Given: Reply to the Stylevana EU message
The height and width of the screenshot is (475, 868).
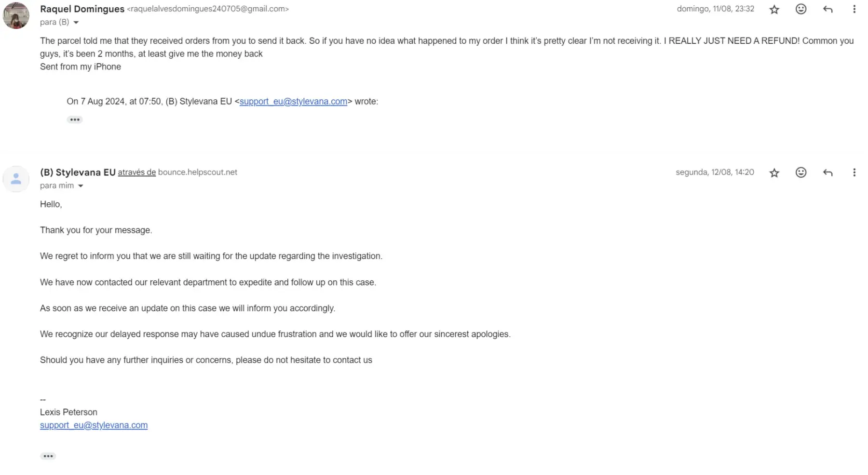Looking at the screenshot, I should pos(827,172).
